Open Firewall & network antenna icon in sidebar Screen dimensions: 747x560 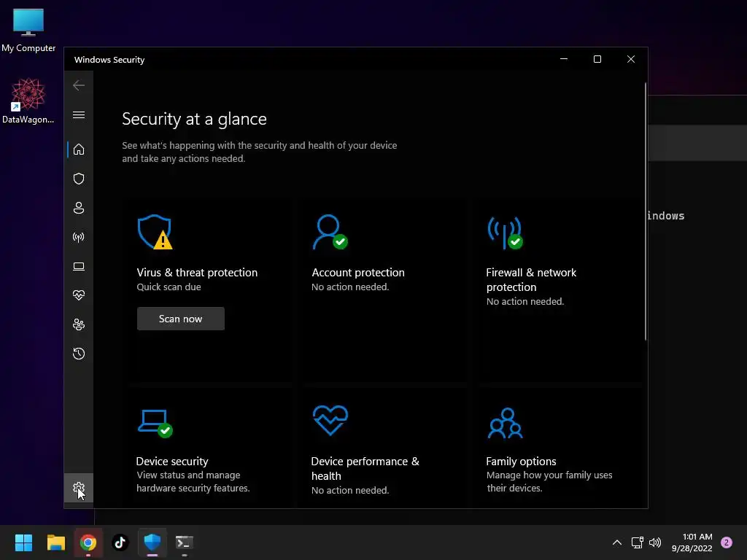(x=79, y=237)
